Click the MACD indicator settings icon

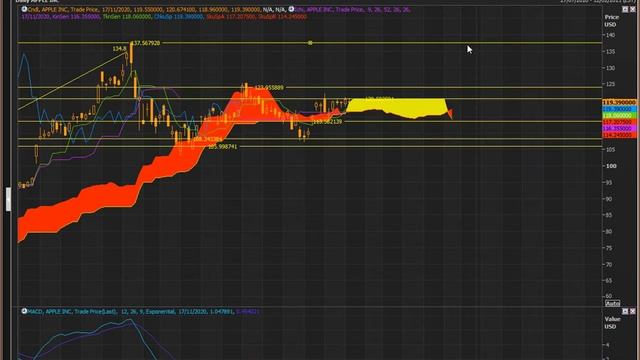pos(24,311)
